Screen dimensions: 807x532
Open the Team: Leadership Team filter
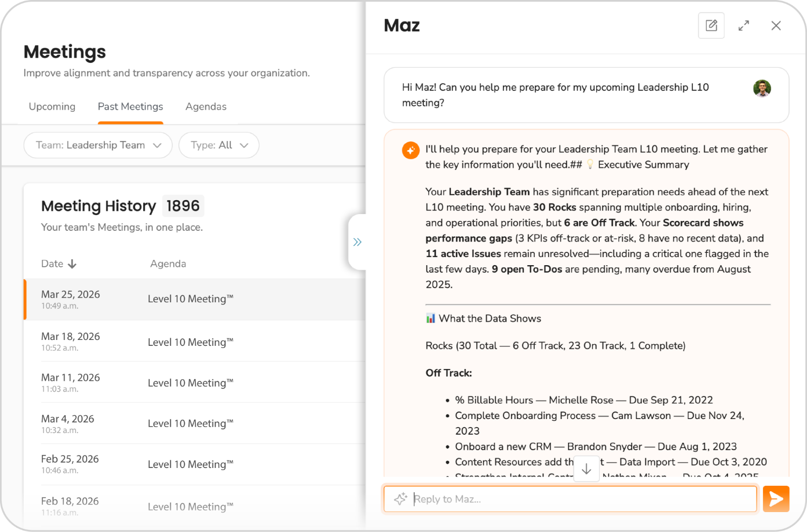97,145
